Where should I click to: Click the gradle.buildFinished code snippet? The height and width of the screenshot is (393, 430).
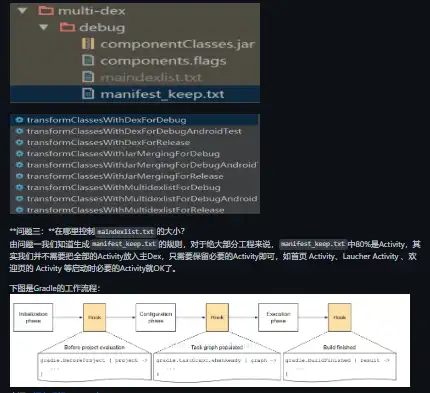pyautogui.click(x=340, y=366)
